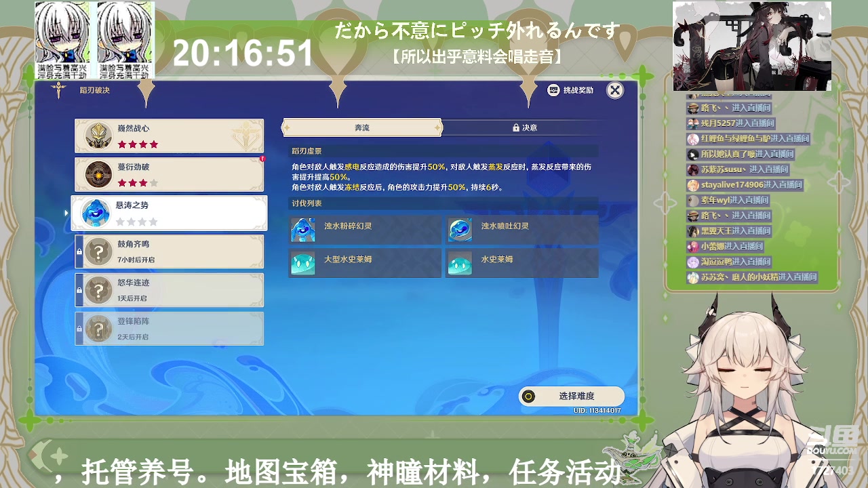Click the 蹈刃虚景 section header

(x=307, y=151)
